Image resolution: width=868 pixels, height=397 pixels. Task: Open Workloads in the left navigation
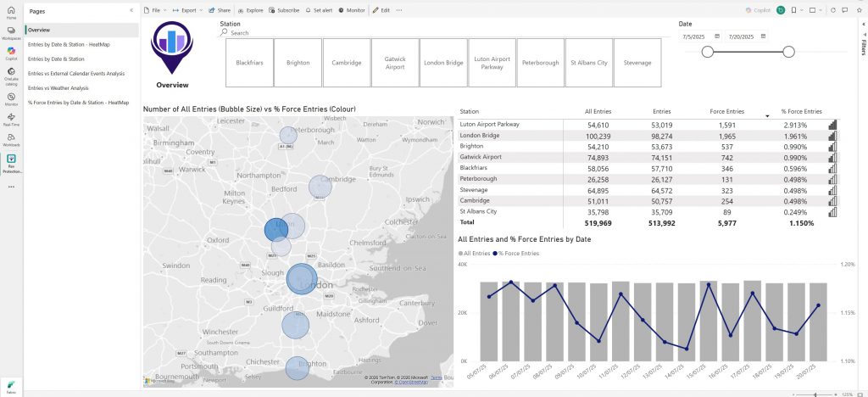point(11,139)
